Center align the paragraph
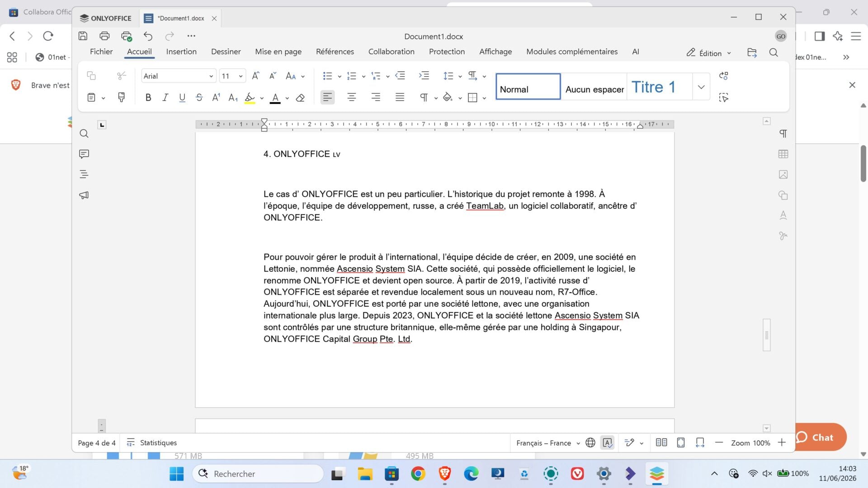868x488 pixels. coord(352,97)
